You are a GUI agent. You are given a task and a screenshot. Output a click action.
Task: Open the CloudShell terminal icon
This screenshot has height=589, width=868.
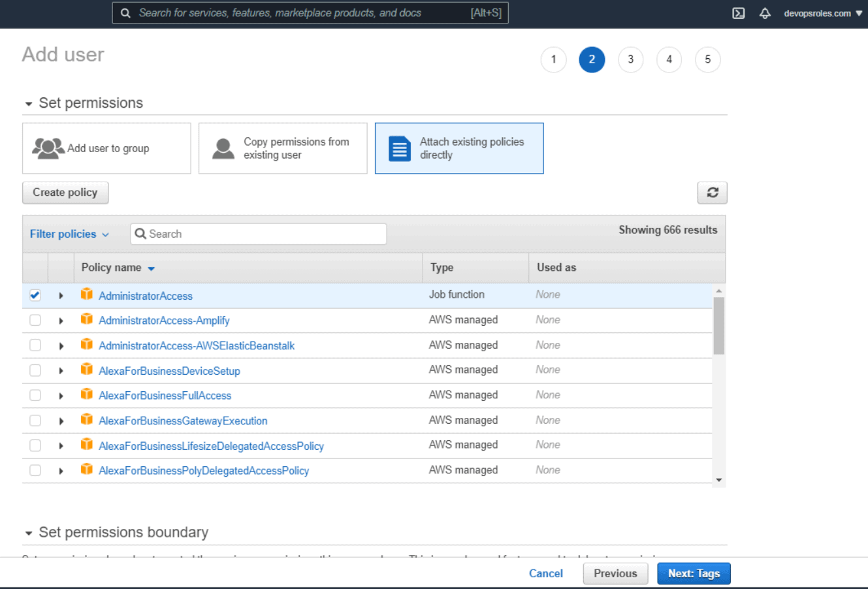738,13
